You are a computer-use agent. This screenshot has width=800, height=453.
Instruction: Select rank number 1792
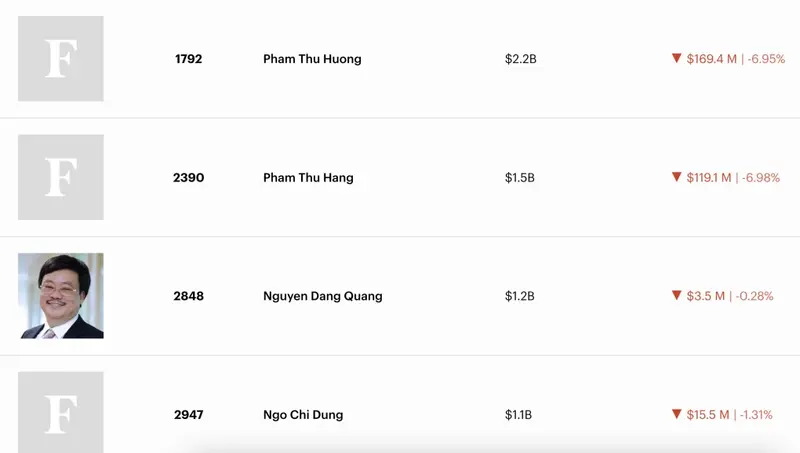pos(188,59)
